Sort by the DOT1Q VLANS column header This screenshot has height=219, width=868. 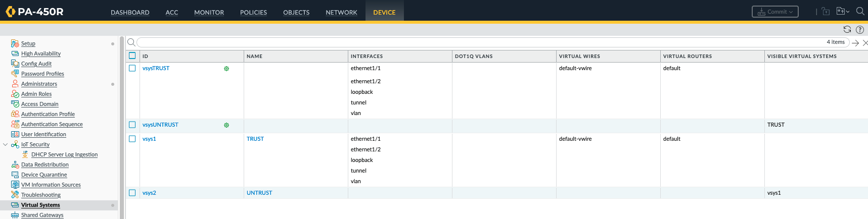point(474,56)
